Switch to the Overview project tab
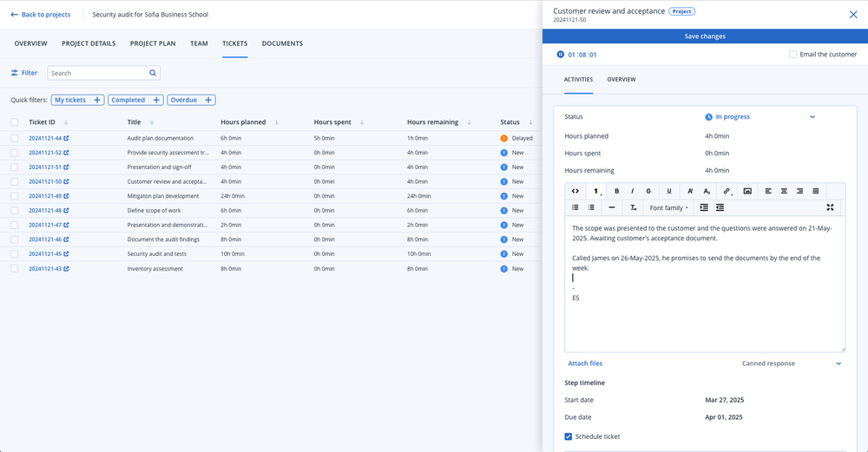Image resolution: width=868 pixels, height=452 pixels. [x=30, y=43]
